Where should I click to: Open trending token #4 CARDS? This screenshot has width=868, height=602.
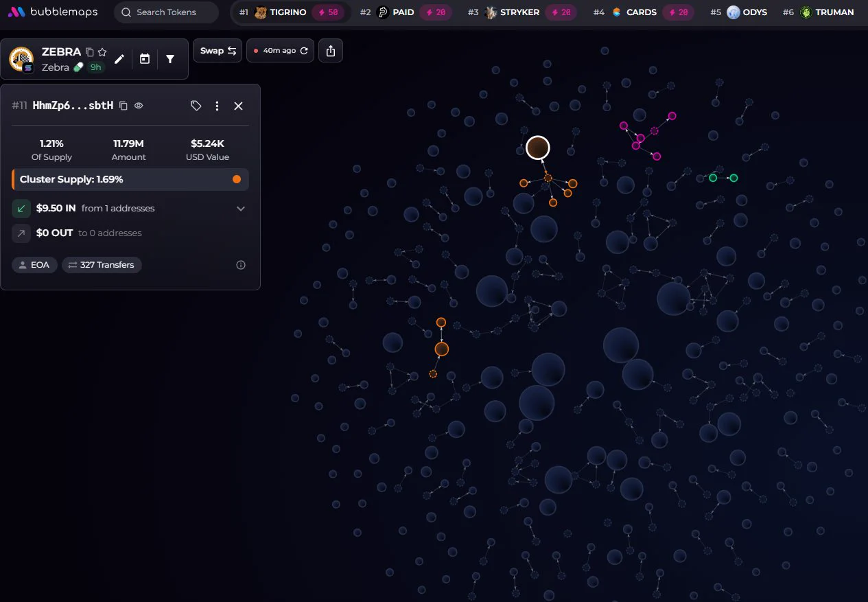[634, 12]
